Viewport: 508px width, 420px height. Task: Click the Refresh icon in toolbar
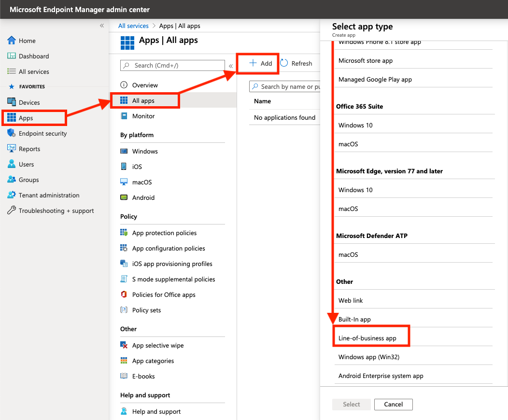[x=284, y=63]
